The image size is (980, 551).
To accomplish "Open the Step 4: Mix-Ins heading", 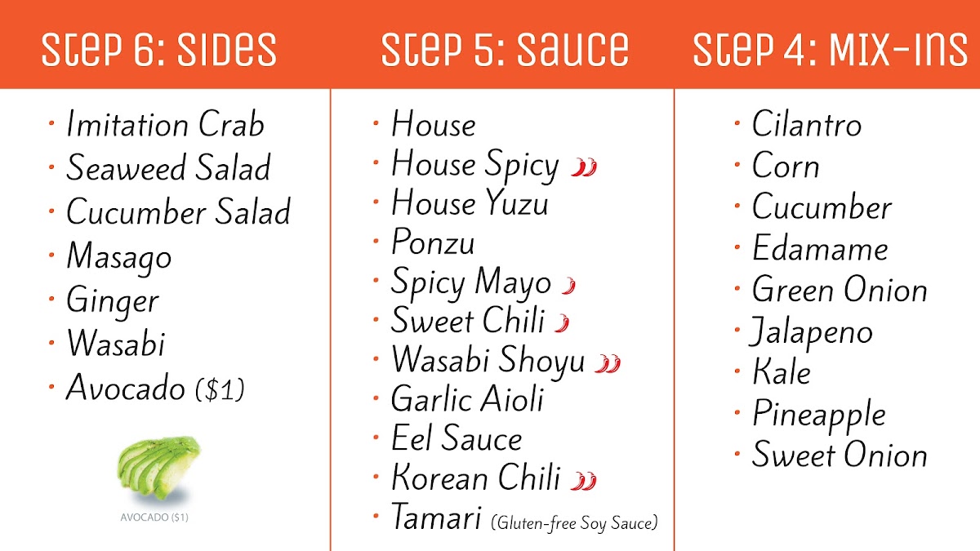I will click(x=831, y=49).
